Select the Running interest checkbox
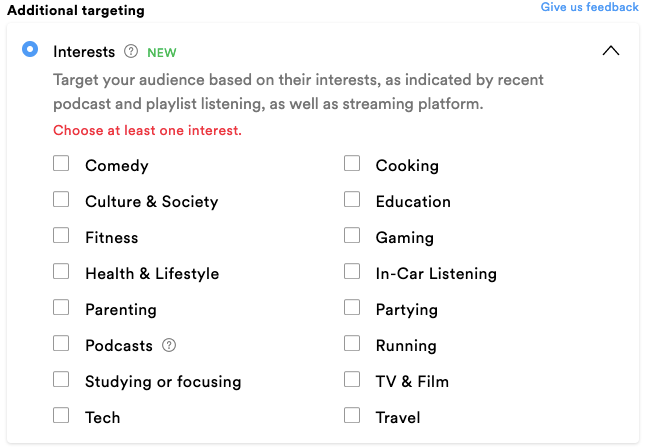647x448 pixels. [352, 343]
